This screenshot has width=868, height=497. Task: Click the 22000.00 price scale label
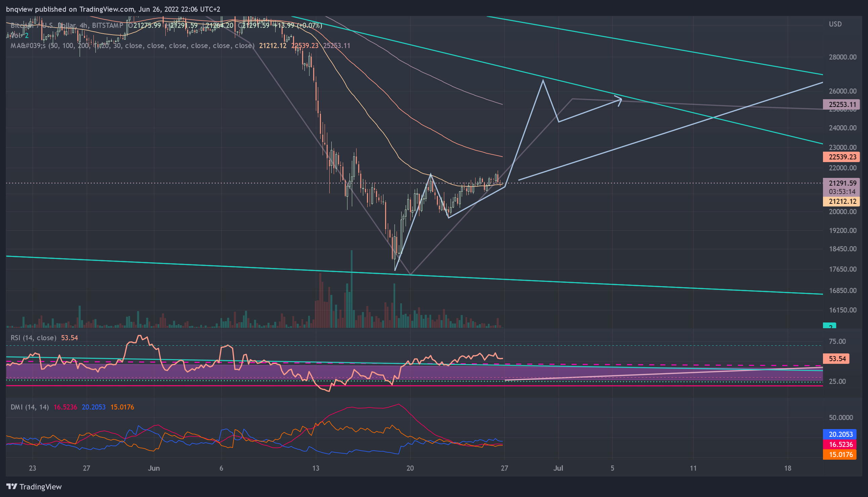click(x=842, y=168)
